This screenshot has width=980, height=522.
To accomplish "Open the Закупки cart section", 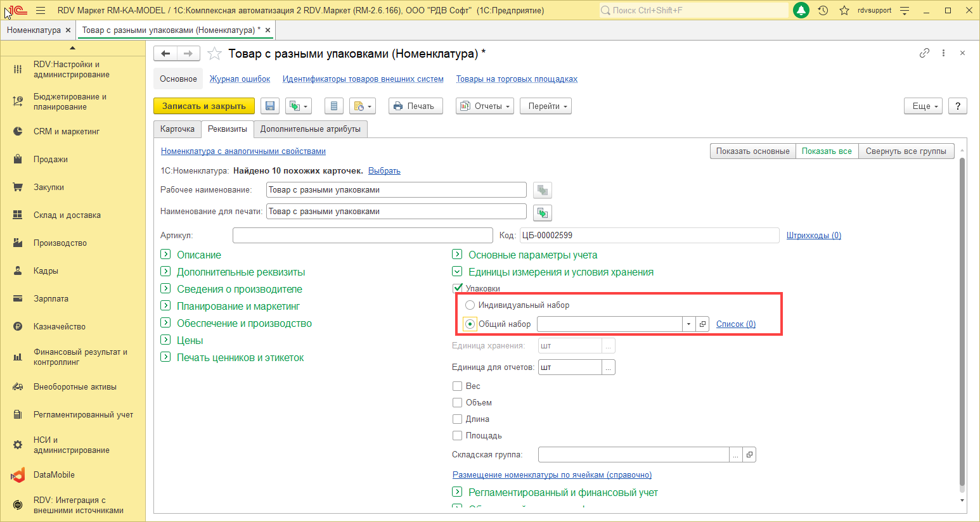I will 49,188.
